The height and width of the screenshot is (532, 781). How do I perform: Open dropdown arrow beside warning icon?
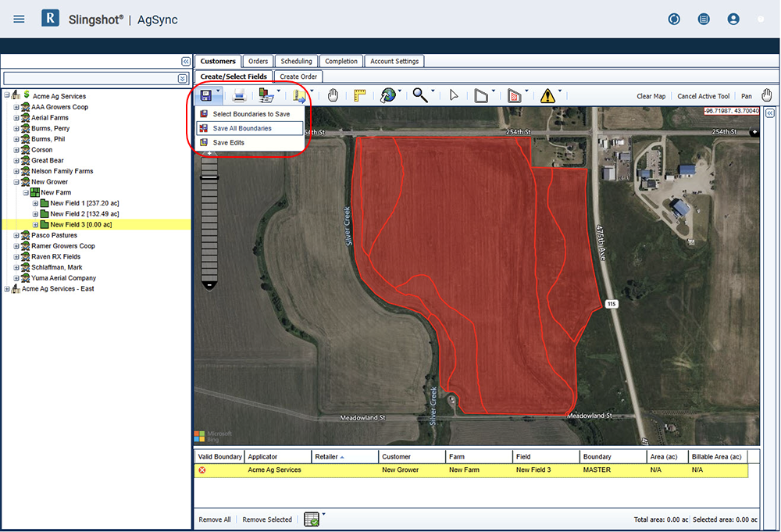click(x=560, y=91)
